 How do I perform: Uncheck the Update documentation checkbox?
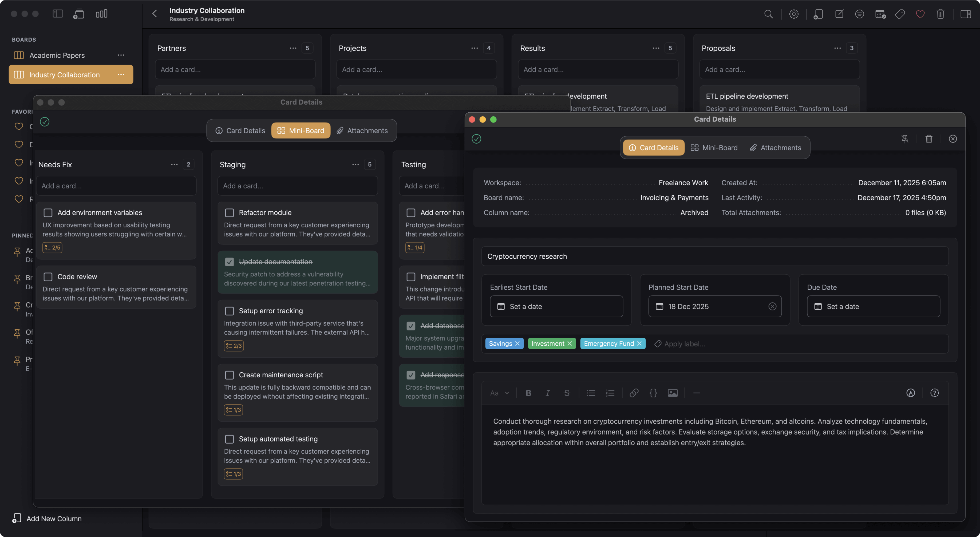point(230,262)
